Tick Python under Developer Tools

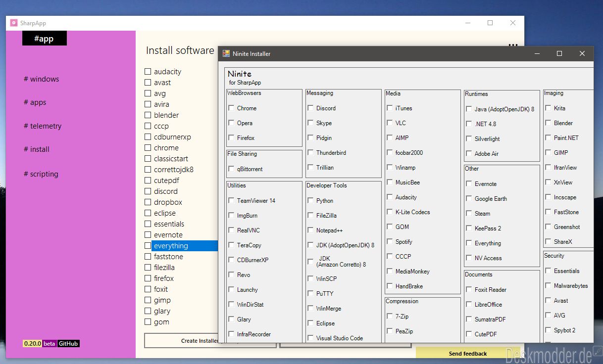[310, 201]
